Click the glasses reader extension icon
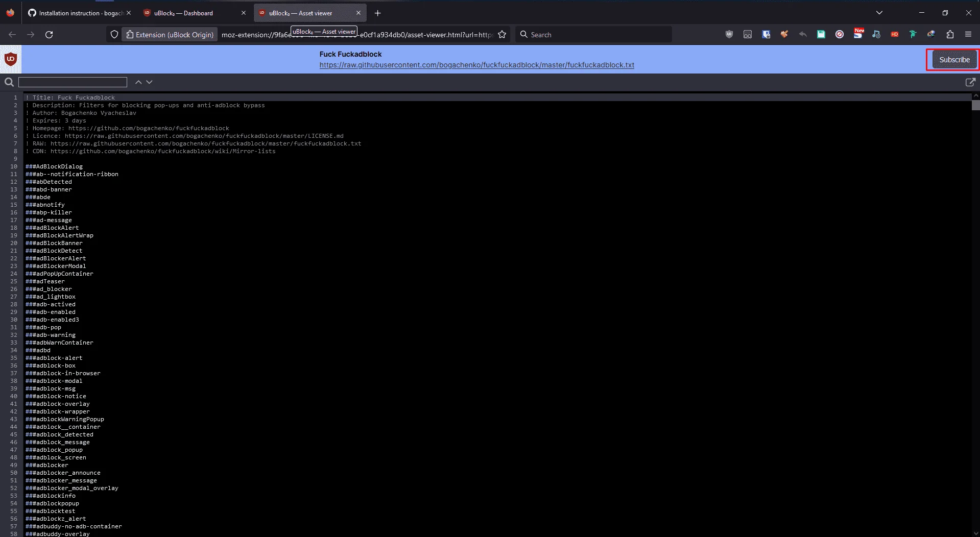980x537 pixels. point(748,34)
